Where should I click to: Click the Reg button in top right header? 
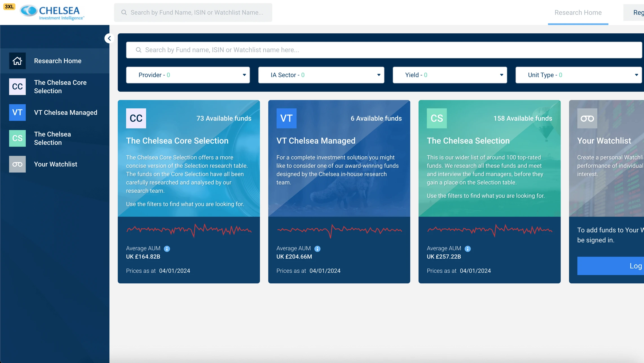(x=634, y=12)
